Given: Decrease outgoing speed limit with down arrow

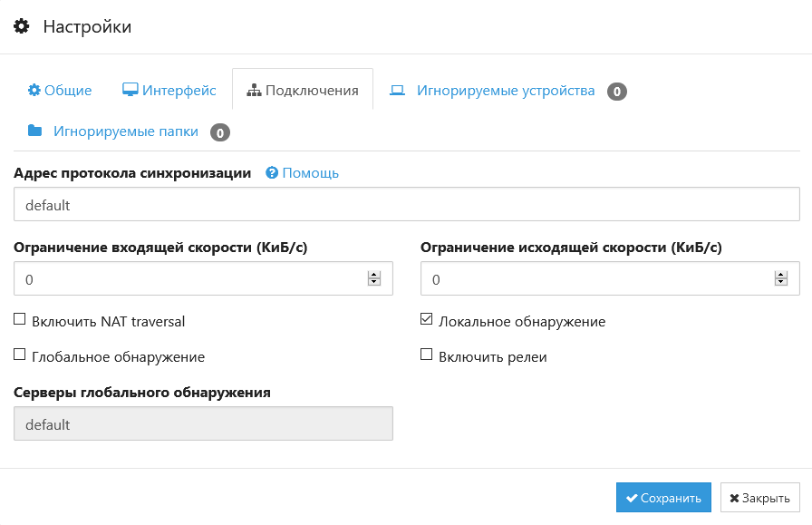Looking at the screenshot, I should (x=781, y=282).
